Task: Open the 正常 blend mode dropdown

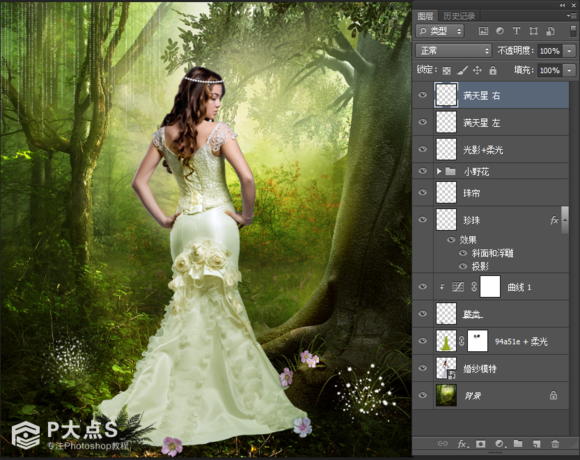Action: (x=453, y=50)
